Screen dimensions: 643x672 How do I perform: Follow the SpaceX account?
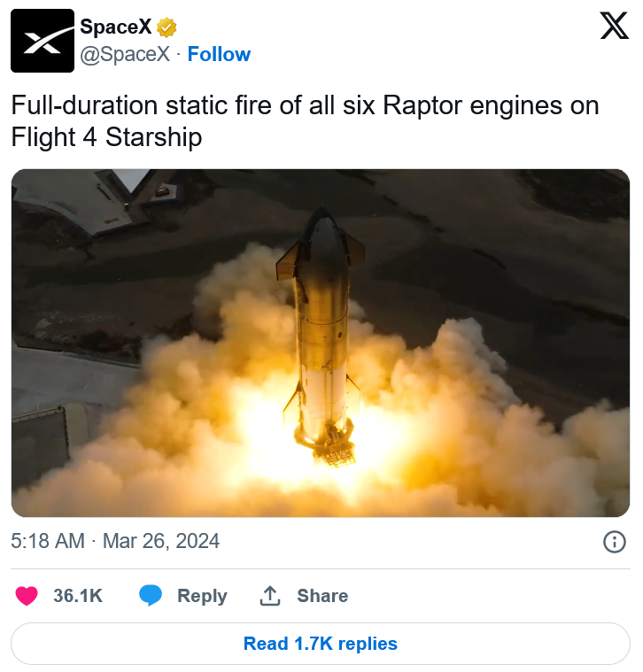pyautogui.click(x=219, y=54)
